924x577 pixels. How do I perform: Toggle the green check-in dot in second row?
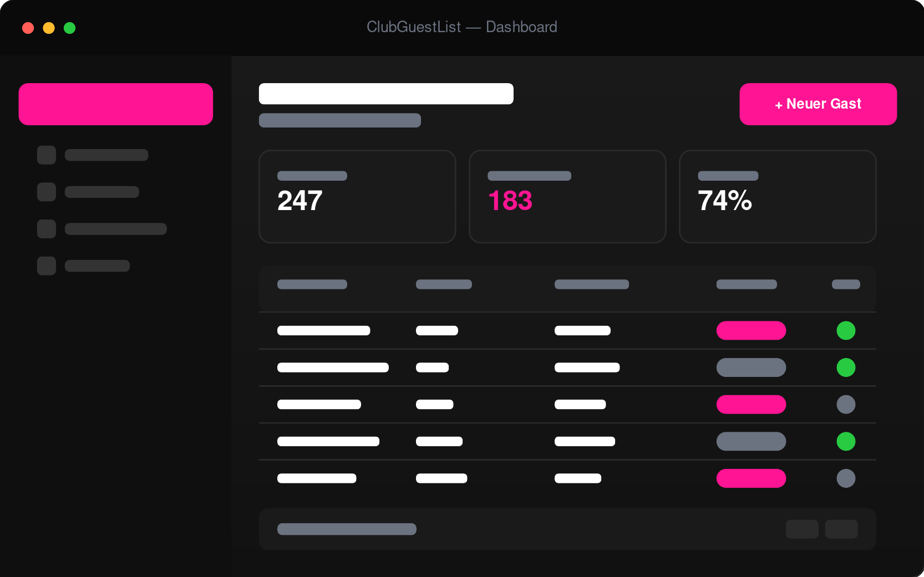tap(846, 367)
